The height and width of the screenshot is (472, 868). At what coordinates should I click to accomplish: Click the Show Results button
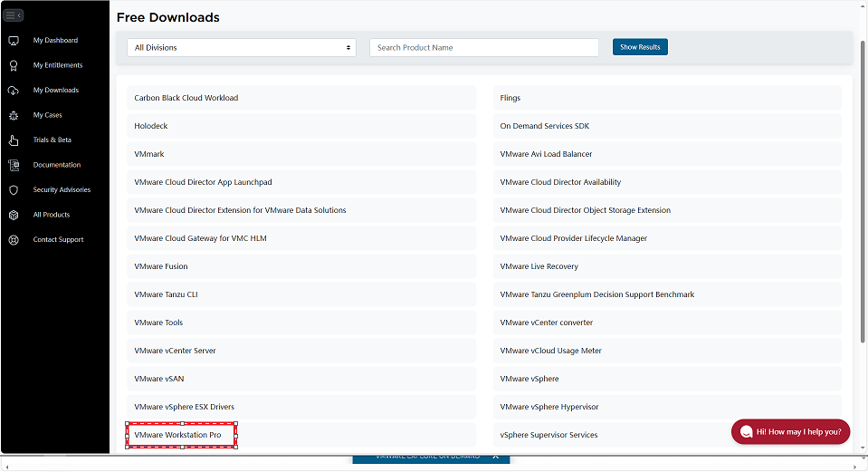[x=640, y=47]
